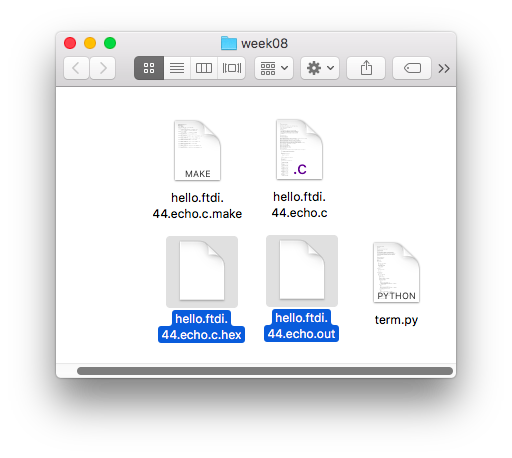Image resolution: width=512 pixels, height=458 pixels.
Task: Close the week08 window with red button
Action: pos(70,43)
